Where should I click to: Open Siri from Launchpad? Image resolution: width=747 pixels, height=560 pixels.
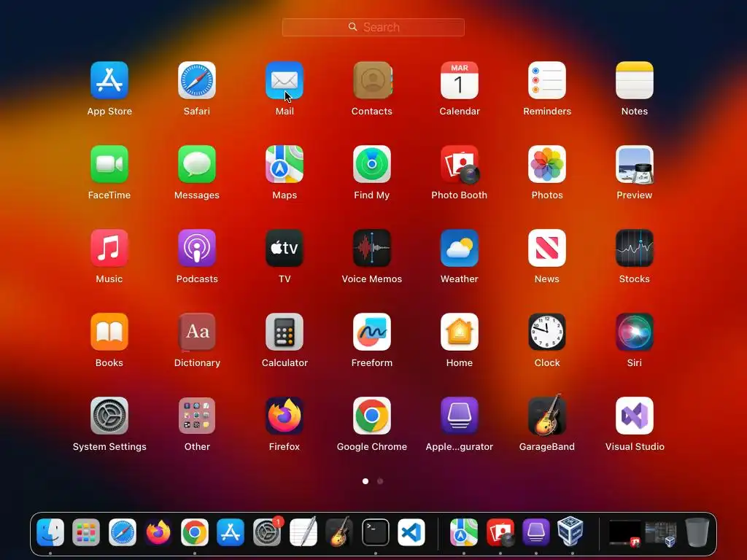635,332
